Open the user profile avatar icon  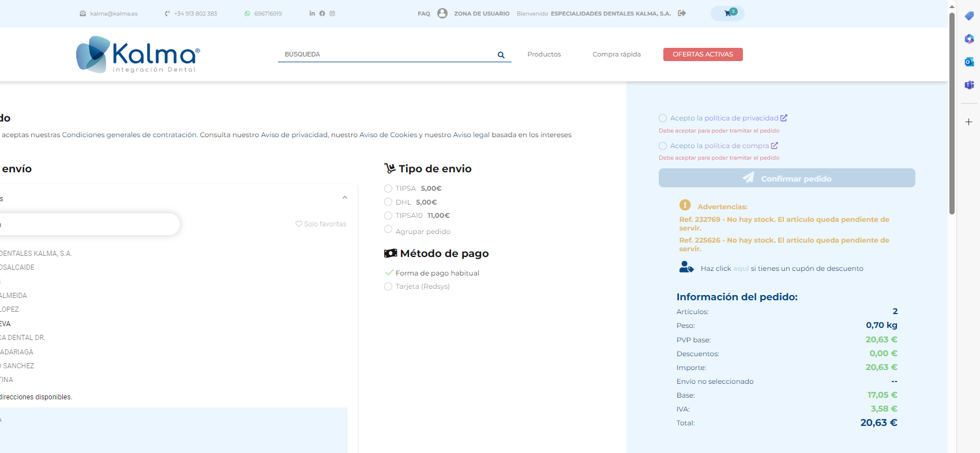(442, 13)
